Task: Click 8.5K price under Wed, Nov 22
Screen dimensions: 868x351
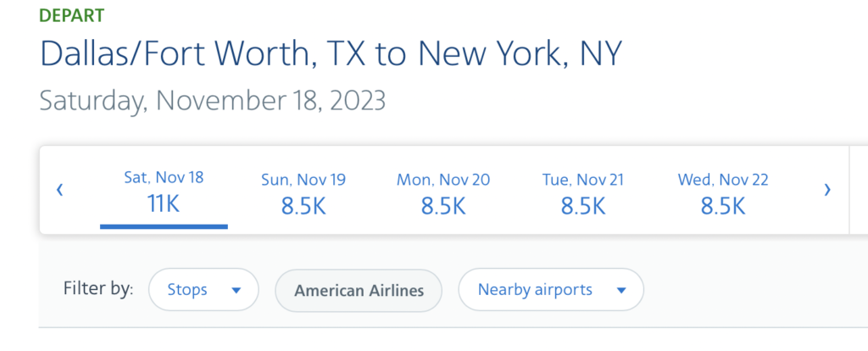Action: (723, 207)
